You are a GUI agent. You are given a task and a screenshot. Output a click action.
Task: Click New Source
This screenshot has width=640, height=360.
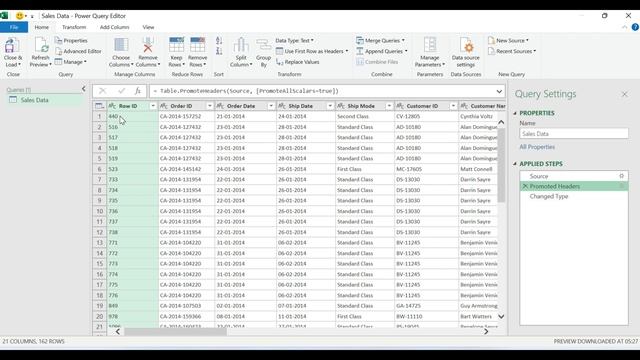coord(508,40)
